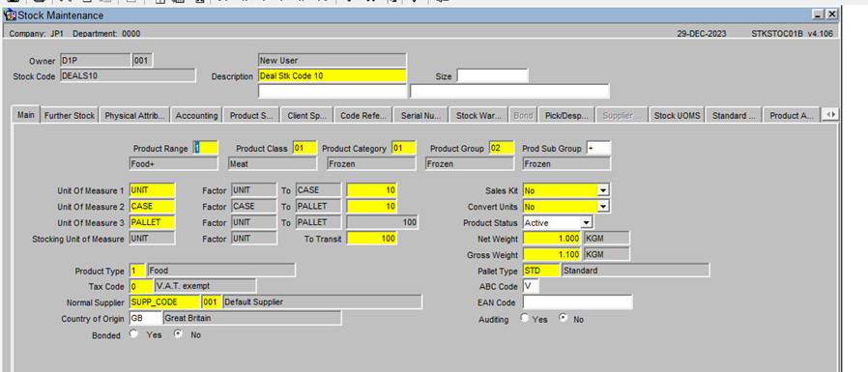Image resolution: width=868 pixels, height=372 pixels.
Task: Click the Normal Supplier field SUPP_CODE
Action: pyautogui.click(x=164, y=301)
